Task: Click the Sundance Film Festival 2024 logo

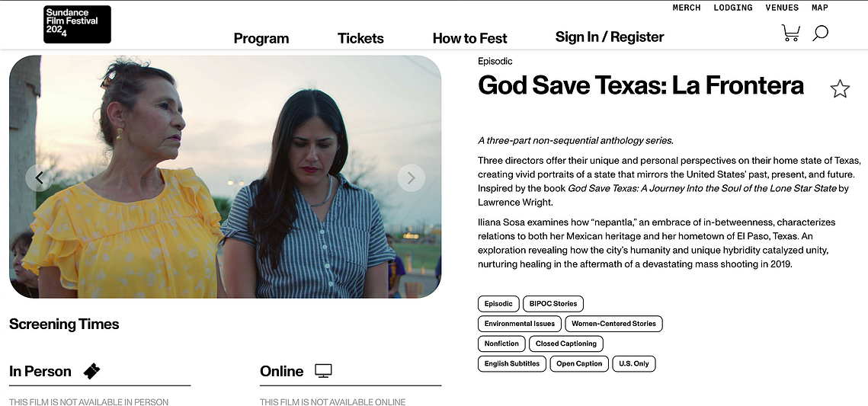Action: coord(78,24)
